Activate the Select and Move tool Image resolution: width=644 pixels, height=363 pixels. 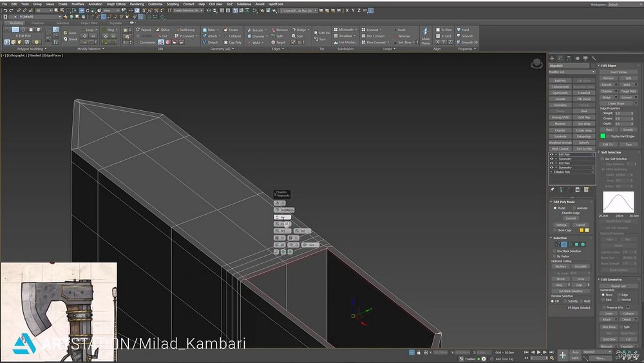pos(81,10)
